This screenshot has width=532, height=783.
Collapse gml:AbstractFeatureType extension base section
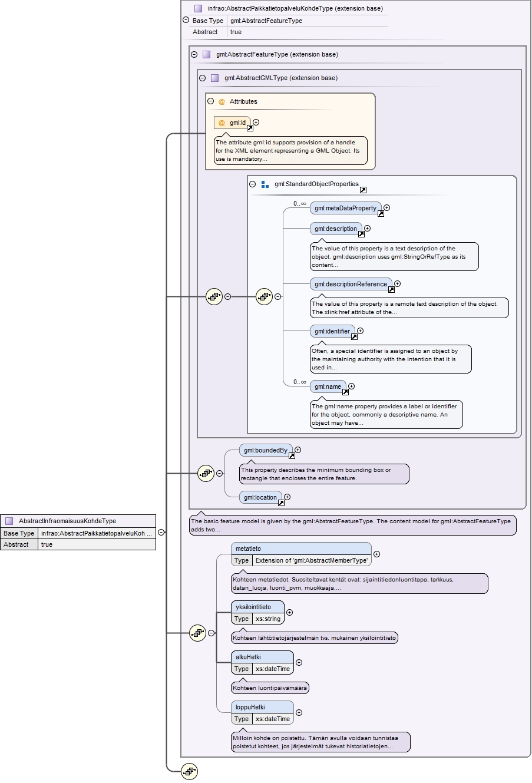pos(194,54)
